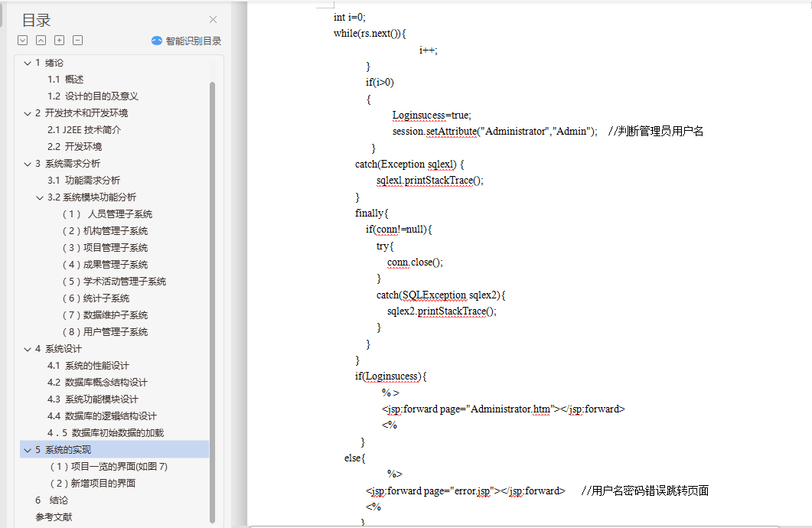
Task: Go to heading '4.3 系统功能模块设计'
Action: (93, 399)
